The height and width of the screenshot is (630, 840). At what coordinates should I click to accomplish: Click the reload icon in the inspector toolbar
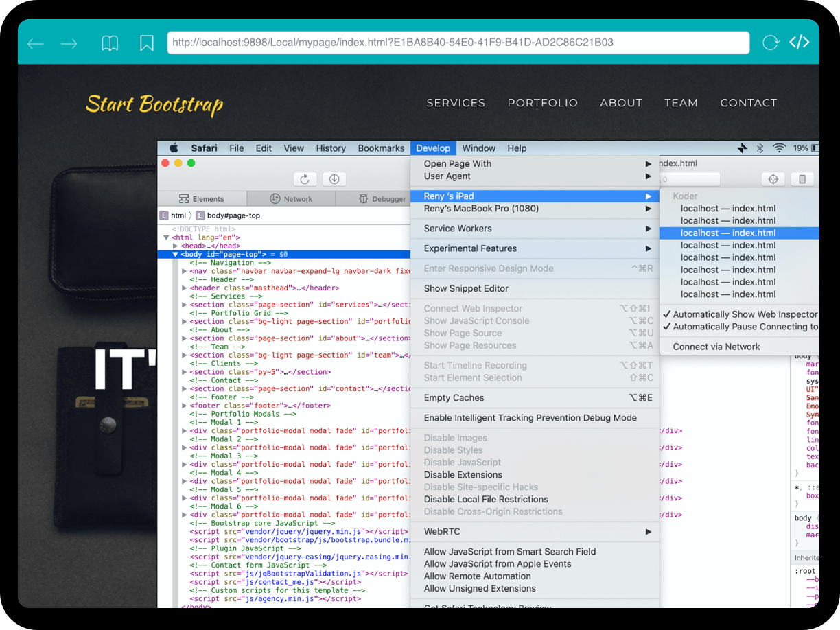click(x=305, y=178)
